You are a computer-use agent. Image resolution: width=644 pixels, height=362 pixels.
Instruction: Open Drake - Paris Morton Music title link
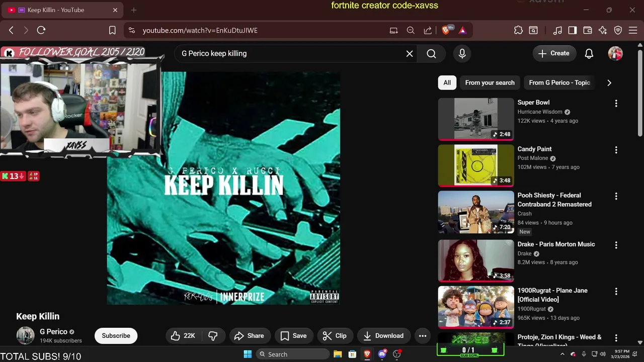tap(556, 244)
